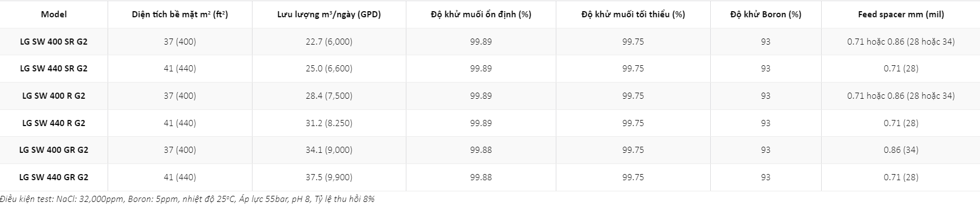This screenshot has width=980, height=212.
Task: Select the LG SW 400 SR G2 model cell
Action: 54,42
